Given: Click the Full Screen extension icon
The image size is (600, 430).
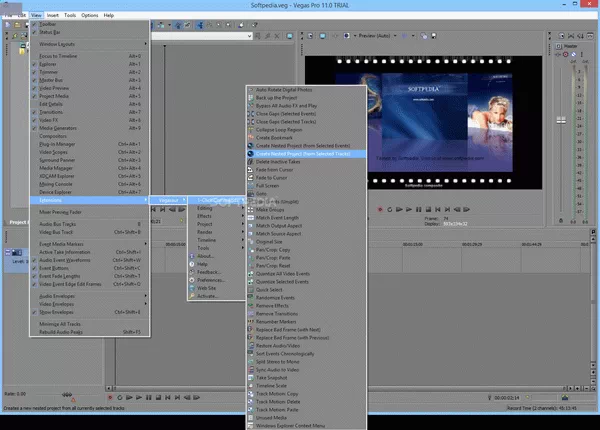Looking at the screenshot, I should tap(251, 185).
